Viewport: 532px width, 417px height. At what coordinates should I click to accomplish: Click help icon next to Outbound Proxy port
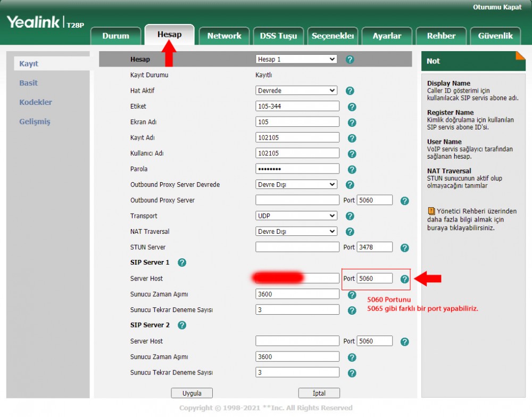404,201
